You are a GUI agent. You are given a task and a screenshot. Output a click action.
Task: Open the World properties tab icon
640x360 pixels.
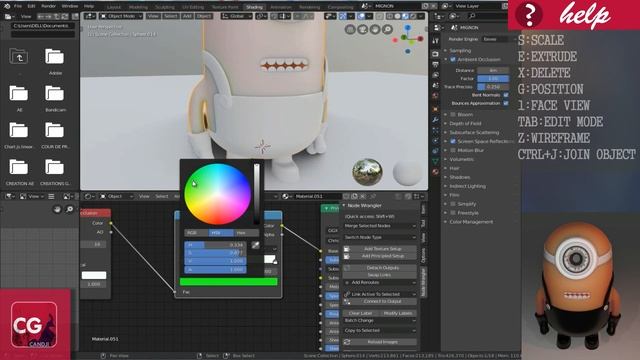pyautogui.click(x=436, y=96)
